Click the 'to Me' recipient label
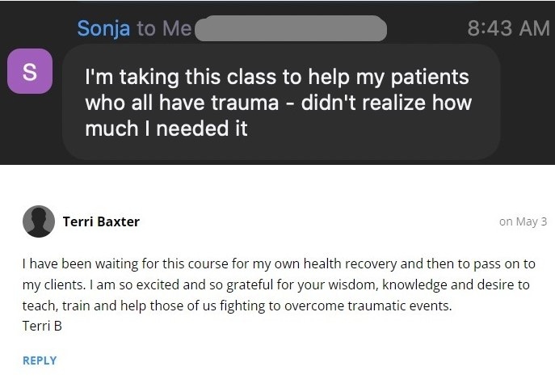The image size is (555, 392). 164,28
